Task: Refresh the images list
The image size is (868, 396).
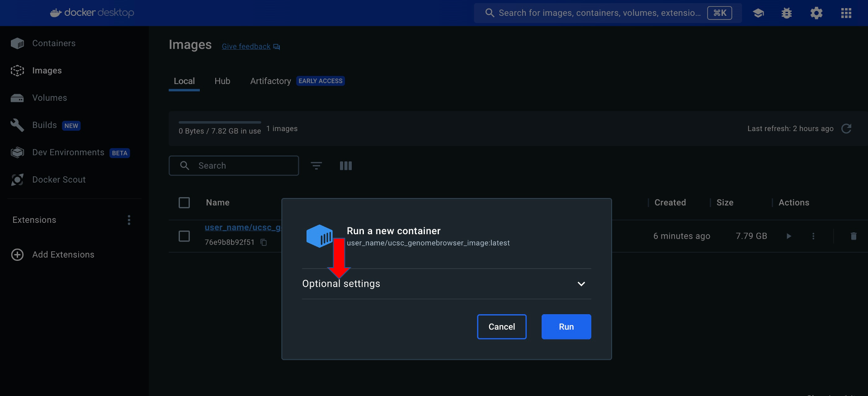Action: click(x=846, y=129)
